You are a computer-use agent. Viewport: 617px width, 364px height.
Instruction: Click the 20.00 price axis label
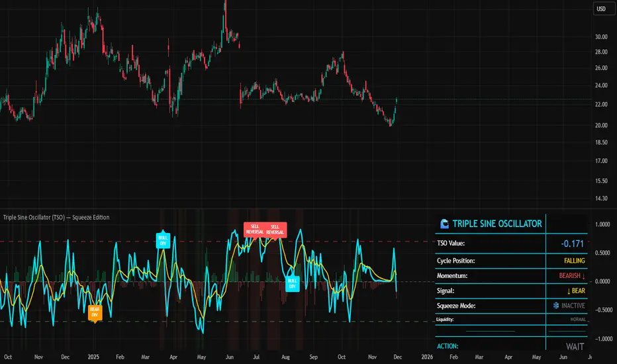pos(601,125)
